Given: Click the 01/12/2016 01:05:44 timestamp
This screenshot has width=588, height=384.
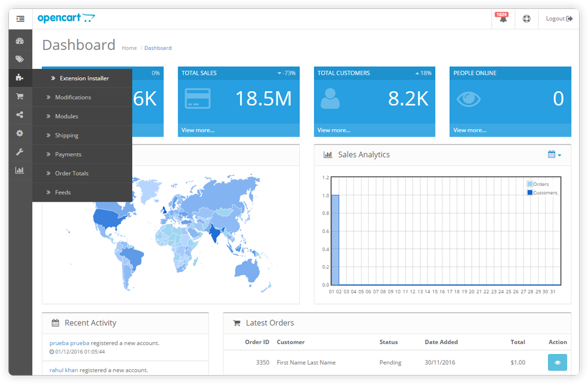Looking at the screenshot, I should click(80, 352).
